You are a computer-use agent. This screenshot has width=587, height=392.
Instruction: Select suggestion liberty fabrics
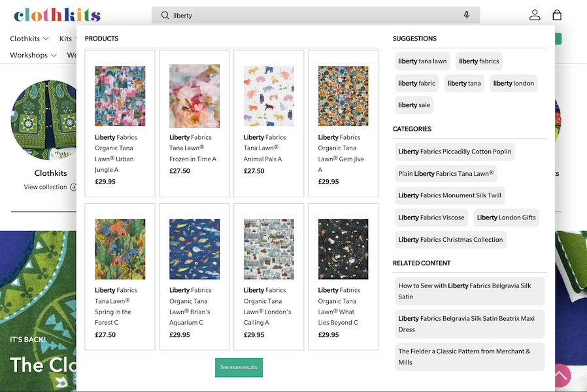(x=478, y=61)
